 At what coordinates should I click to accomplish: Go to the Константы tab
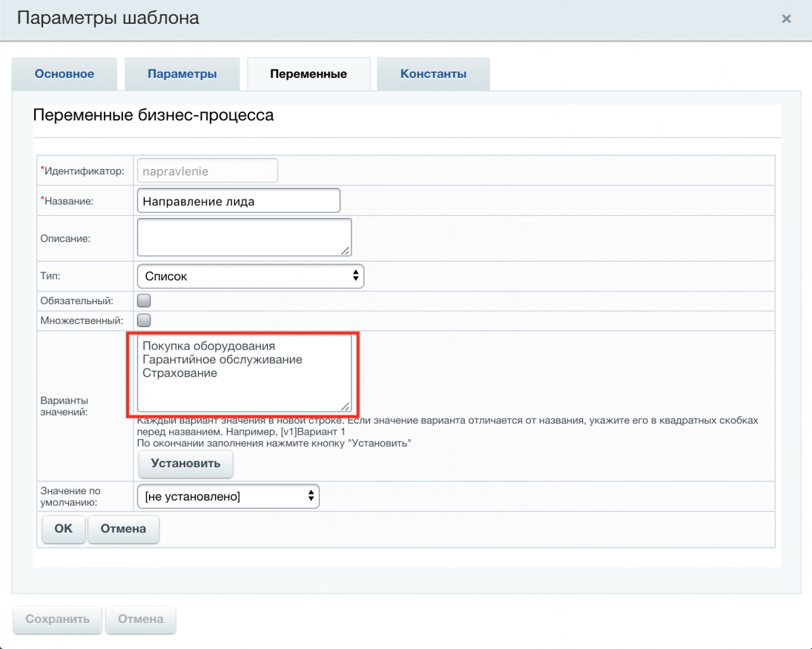pos(433,74)
